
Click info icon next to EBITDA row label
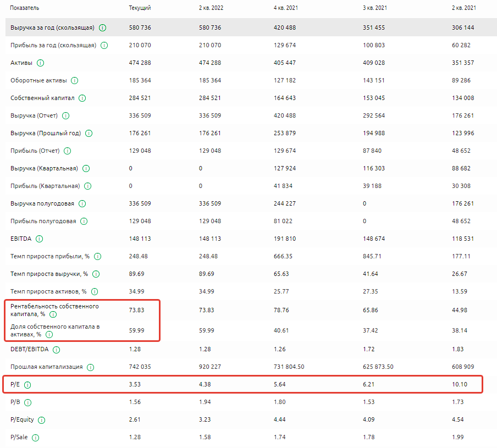point(39,239)
